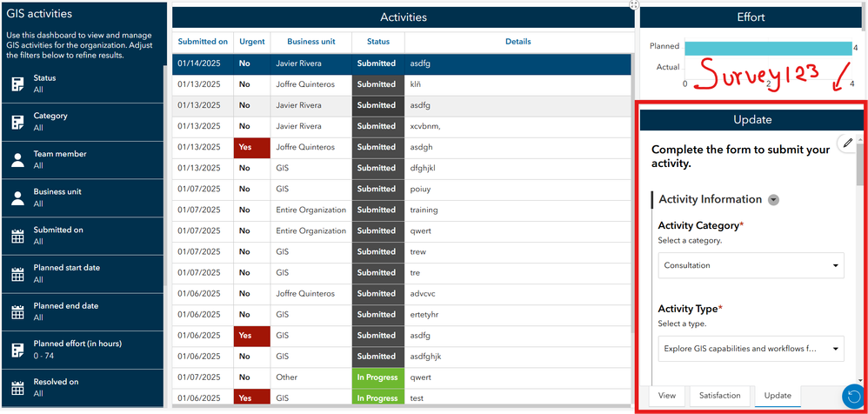Open the Activity Category dropdown showing Consultation

point(751,265)
